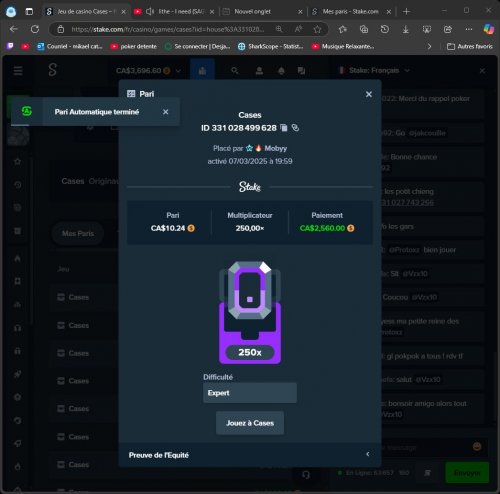This screenshot has width=500, height=494.
Task: Click the Envoyer chat send button
Action: tap(467, 473)
